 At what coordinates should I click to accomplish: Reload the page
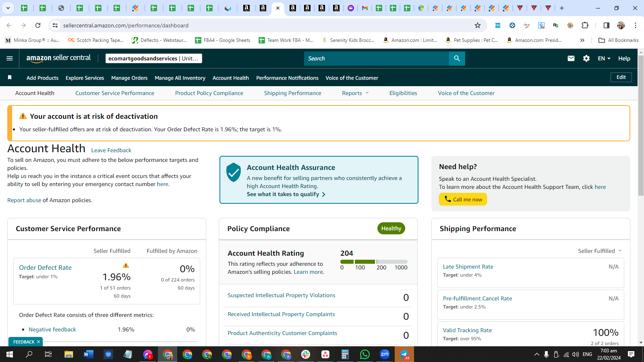pos(38,25)
